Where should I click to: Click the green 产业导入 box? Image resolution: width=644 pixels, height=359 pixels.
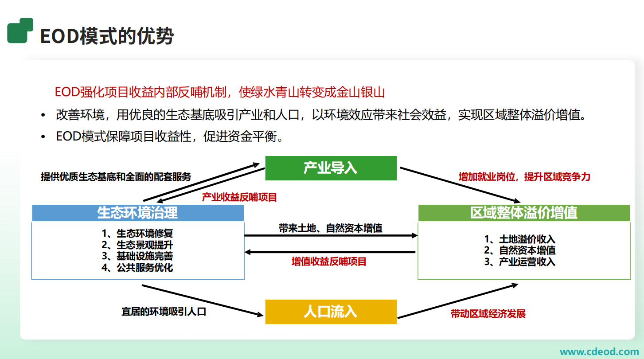[331, 168]
